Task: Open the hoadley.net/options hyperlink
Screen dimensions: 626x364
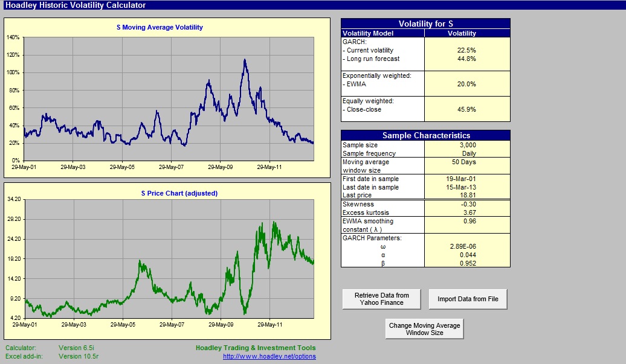Action: [269, 356]
